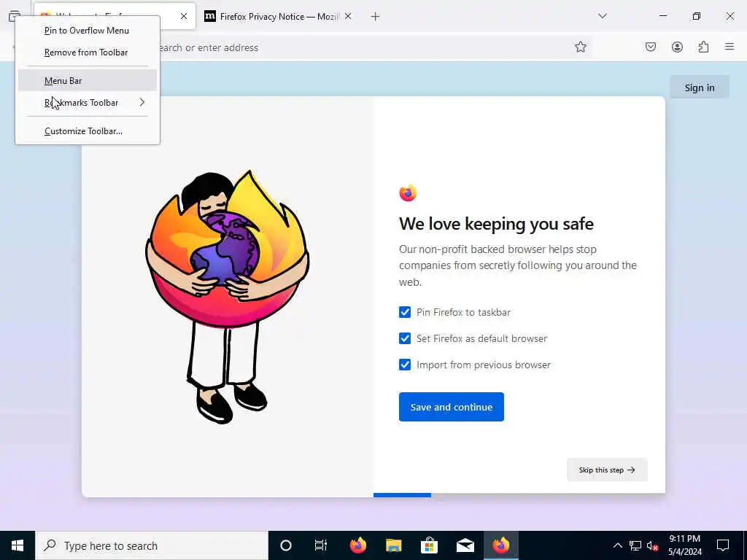Screen dimensions: 747x560
Task: Click the Save and continue button
Action: (x=451, y=407)
